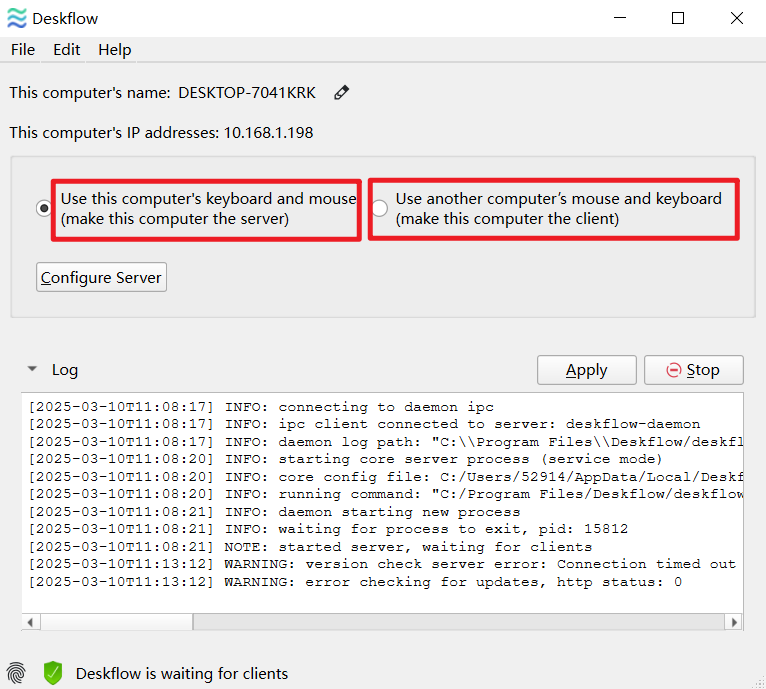Click log line 'starting core server process'
The height and width of the screenshot is (689, 766).
[345, 459]
